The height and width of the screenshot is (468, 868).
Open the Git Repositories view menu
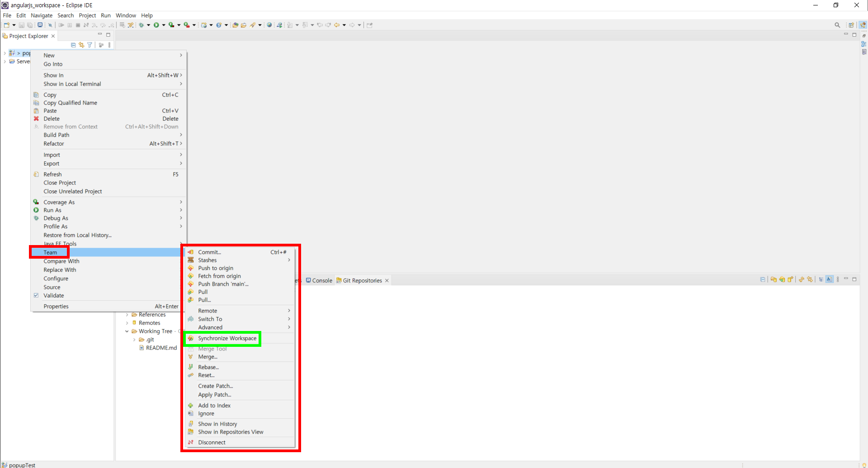point(838,279)
